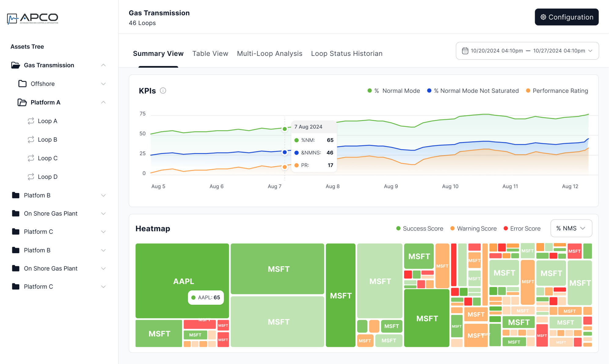Click the blue NMNS data point on Aug 7
Screen dimensions: 609x364
point(285,152)
